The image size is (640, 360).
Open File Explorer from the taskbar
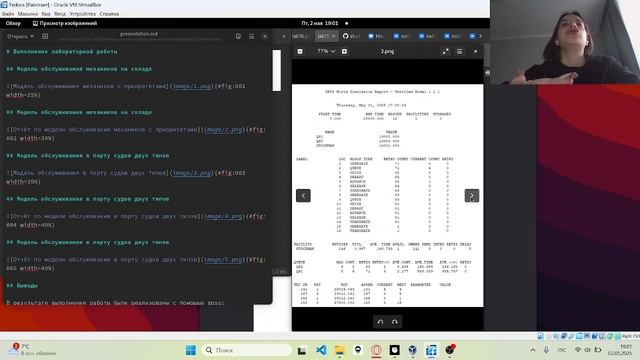point(339,350)
